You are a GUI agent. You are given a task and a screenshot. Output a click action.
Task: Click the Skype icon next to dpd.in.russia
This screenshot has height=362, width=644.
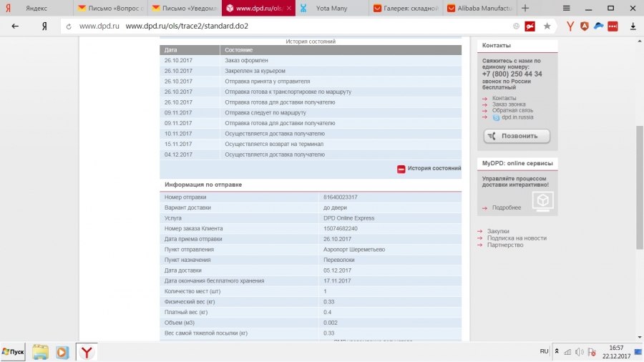pyautogui.click(x=496, y=117)
